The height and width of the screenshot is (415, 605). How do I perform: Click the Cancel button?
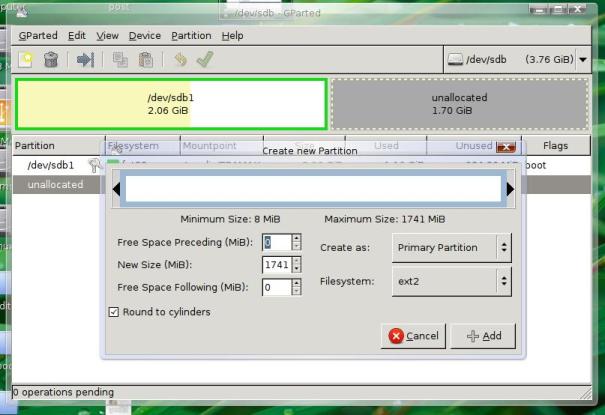click(413, 336)
